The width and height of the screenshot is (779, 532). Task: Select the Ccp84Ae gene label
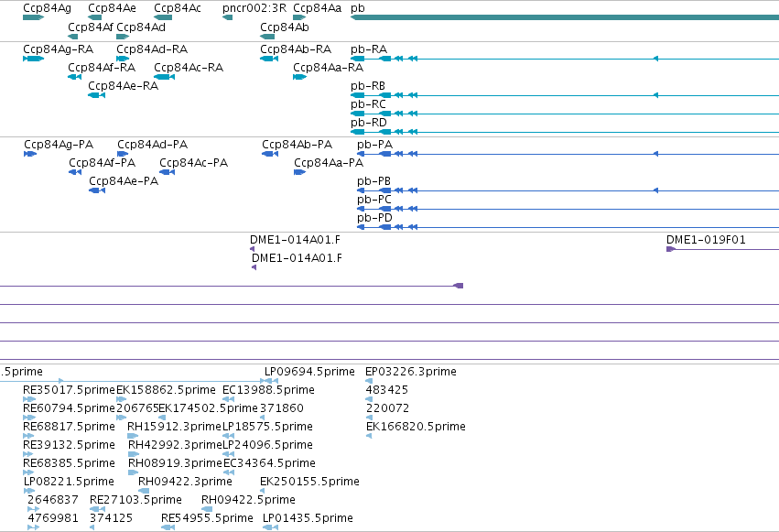coord(112,8)
